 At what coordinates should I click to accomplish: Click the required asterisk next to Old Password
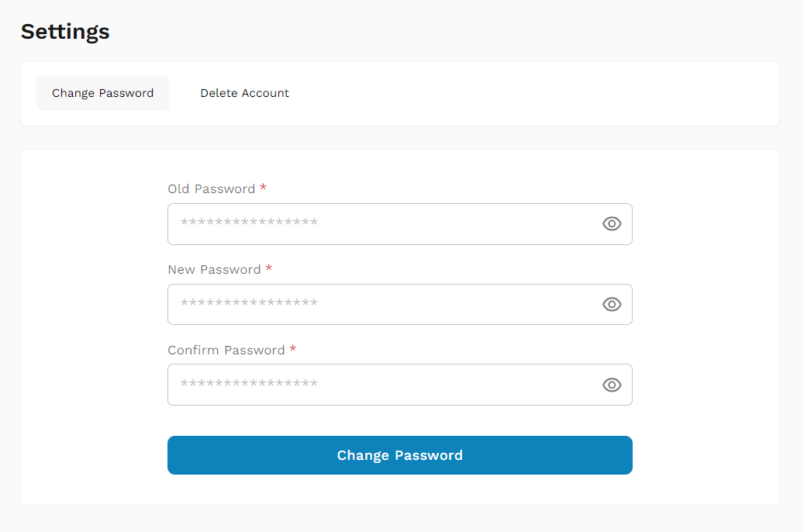coord(263,188)
